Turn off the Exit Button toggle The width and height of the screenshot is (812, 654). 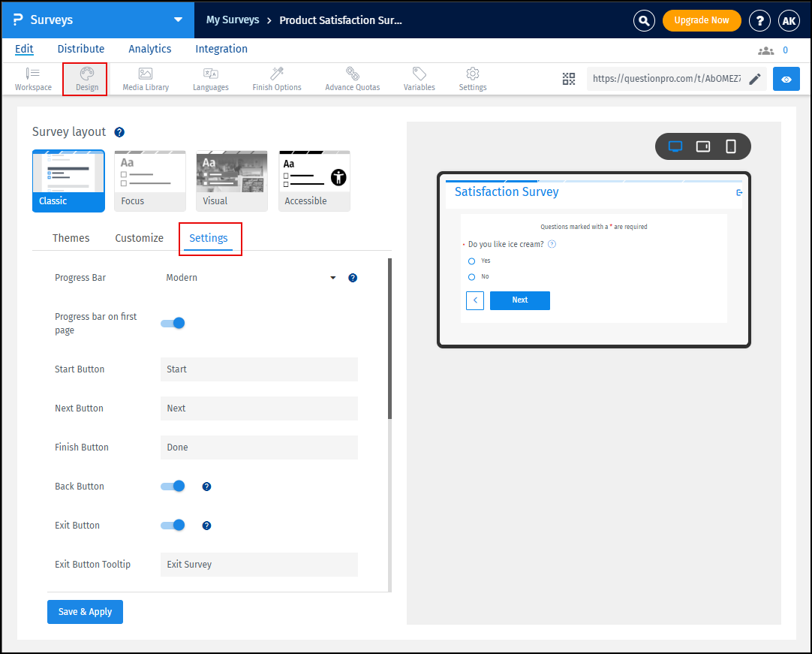click(x=173, y=525)
